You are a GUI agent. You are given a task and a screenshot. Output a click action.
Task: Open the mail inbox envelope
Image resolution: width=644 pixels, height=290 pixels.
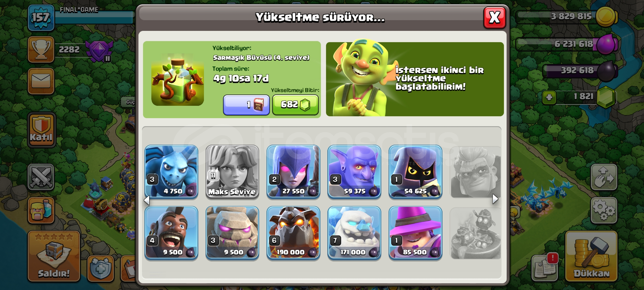[x=41, y=81]
